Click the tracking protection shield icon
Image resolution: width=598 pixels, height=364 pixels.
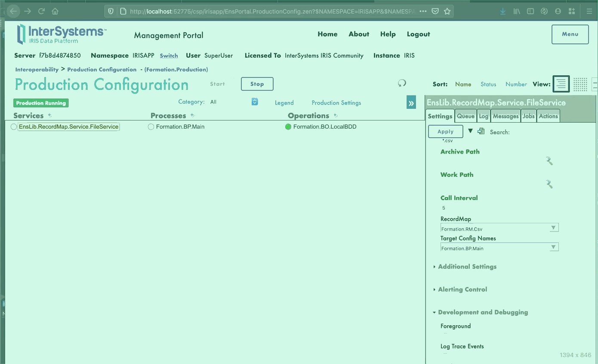111,11
